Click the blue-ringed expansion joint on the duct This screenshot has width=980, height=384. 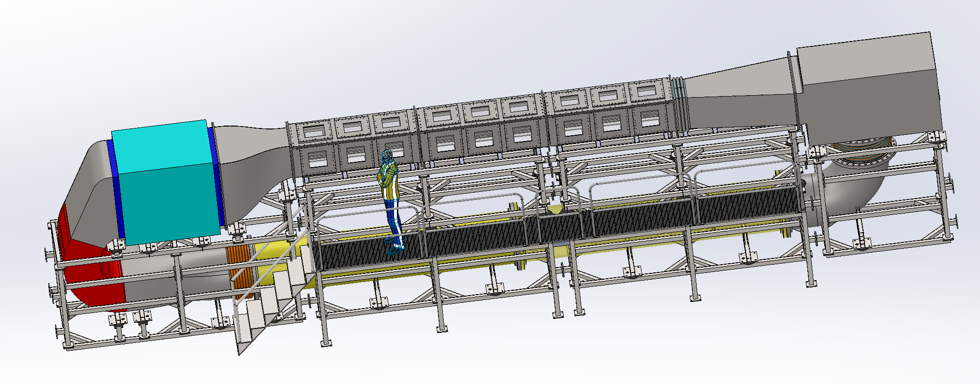[679, 106]
